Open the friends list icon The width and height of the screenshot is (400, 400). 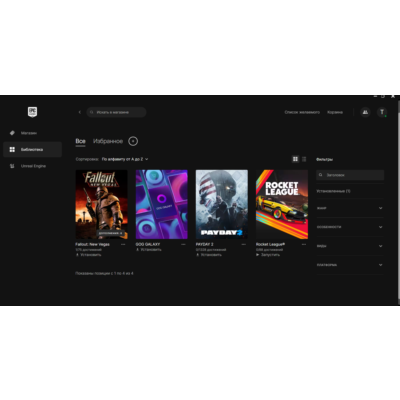pos(365,112)
